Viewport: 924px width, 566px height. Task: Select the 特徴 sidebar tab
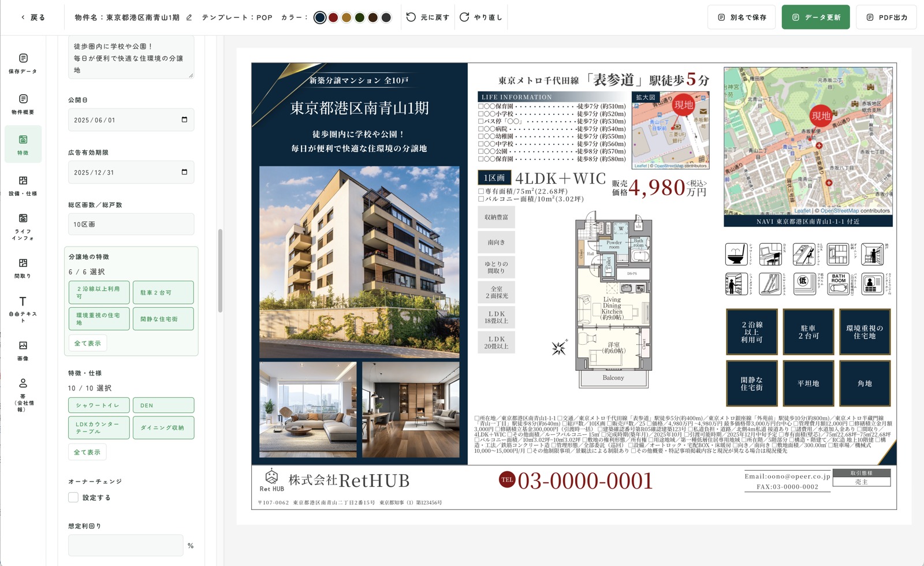tap(23, 144)
